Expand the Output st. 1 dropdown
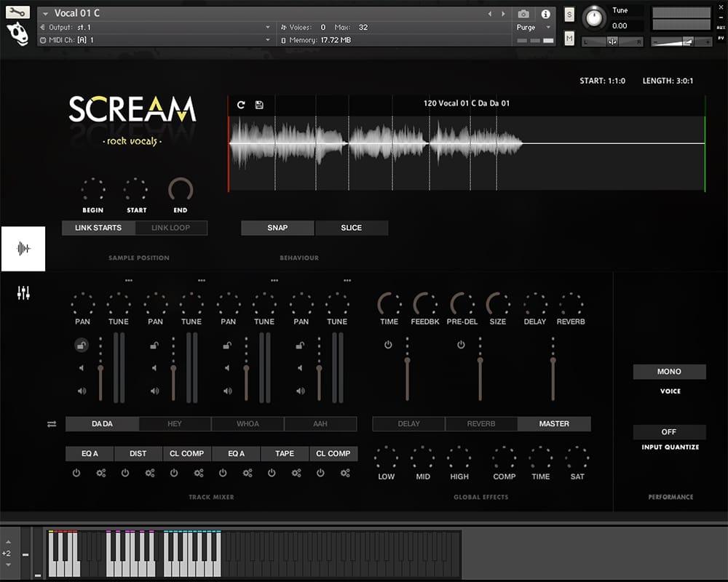The height and width of the screenshot is (582, 728). pyautogui.click(x=267, y=28)
